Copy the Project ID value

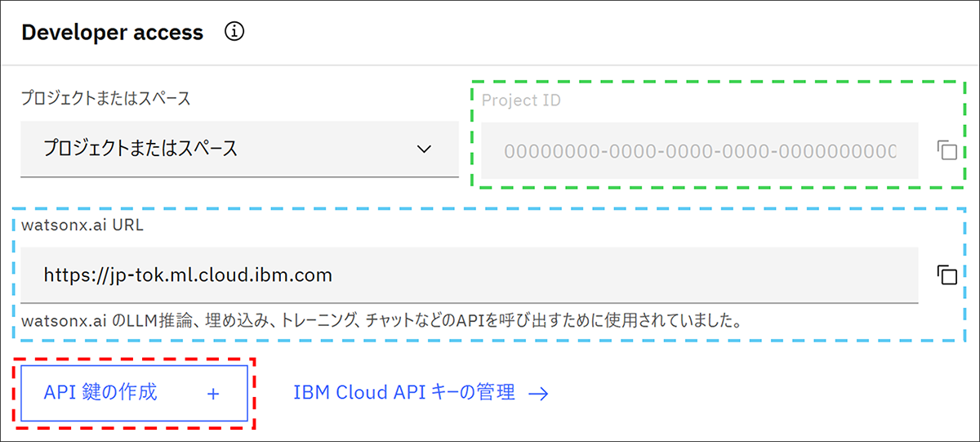947,150
